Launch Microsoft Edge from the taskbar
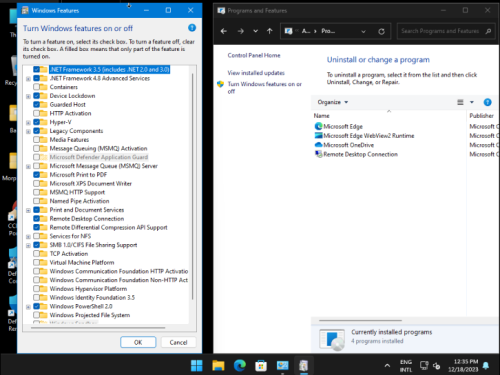500x375 pixels. tap(240, 366)
